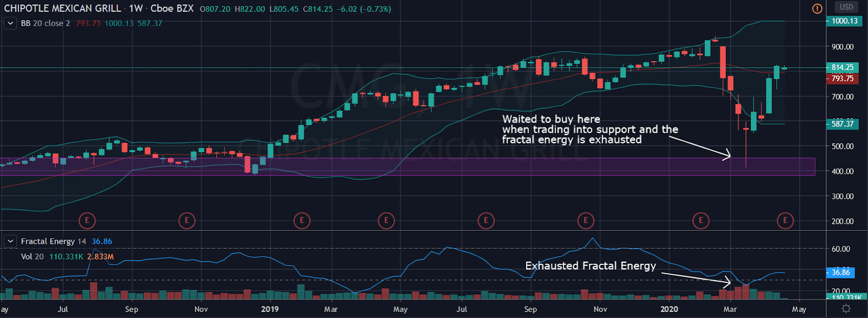Click the close value C814.25 in legend
The height and width of the screenshot is (318, 868).
click(x=318, y=9)
